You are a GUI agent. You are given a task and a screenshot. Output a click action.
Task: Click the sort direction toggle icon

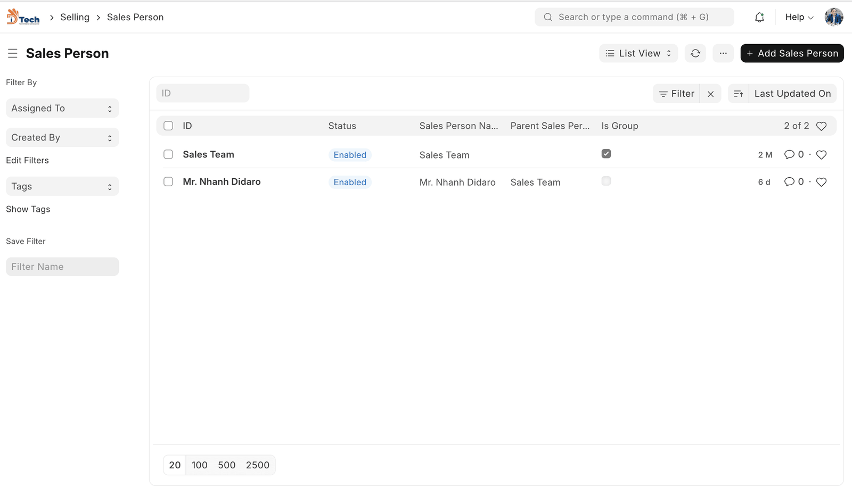tap(739, 94)
